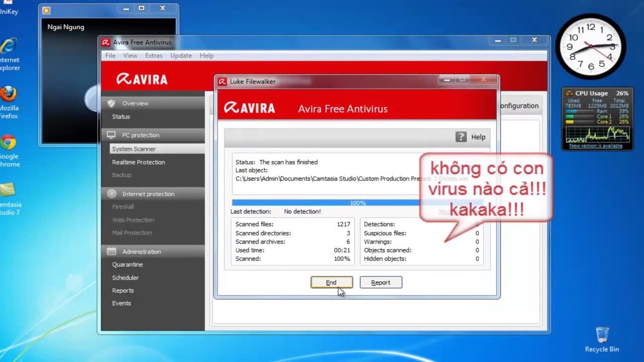Screen dimensions: 644x362
Task: Open Reports in the sidebar
Action: click(123, 291)
